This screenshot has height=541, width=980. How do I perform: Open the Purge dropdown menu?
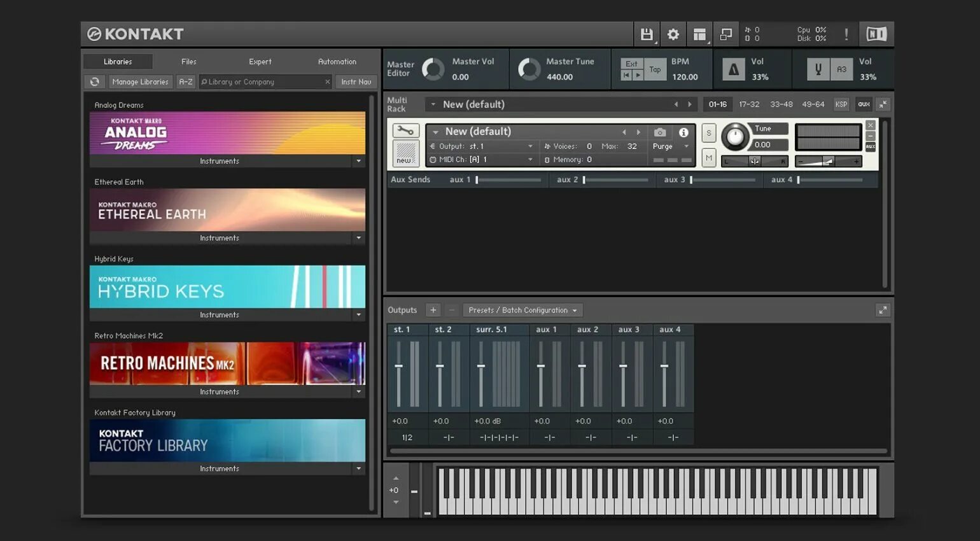coord(670,146)
